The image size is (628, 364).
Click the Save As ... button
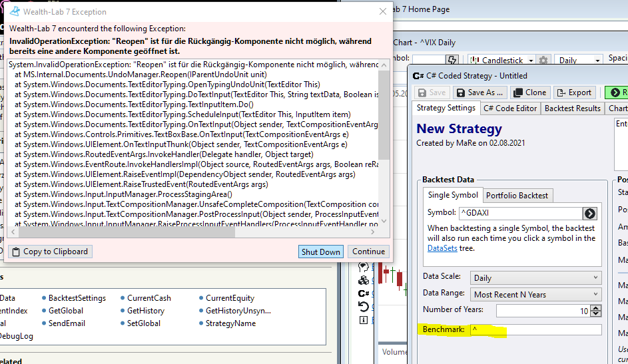479,92
